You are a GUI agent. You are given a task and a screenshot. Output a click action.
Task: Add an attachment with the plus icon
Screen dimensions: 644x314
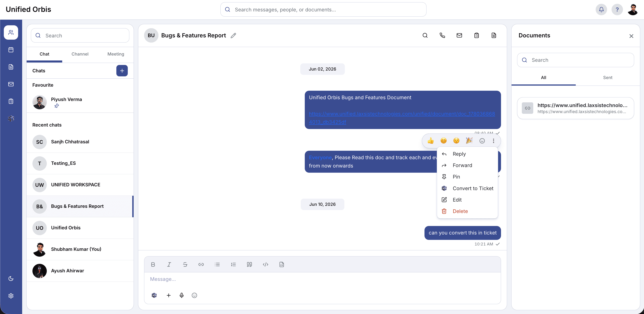[x=169, y=295]
